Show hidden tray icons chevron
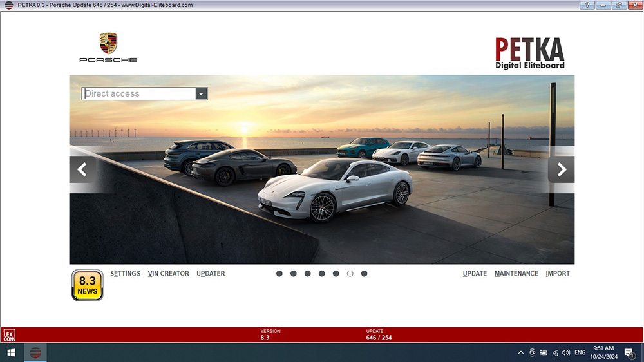Image resolution: width=644 pixels, height=362 pixels. 521,352
